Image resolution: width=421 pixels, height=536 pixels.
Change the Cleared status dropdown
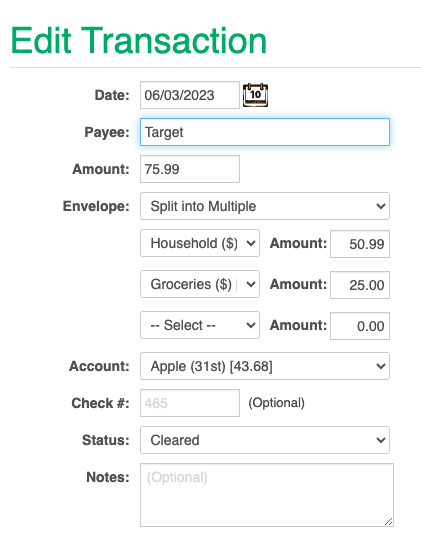(265, 440)
